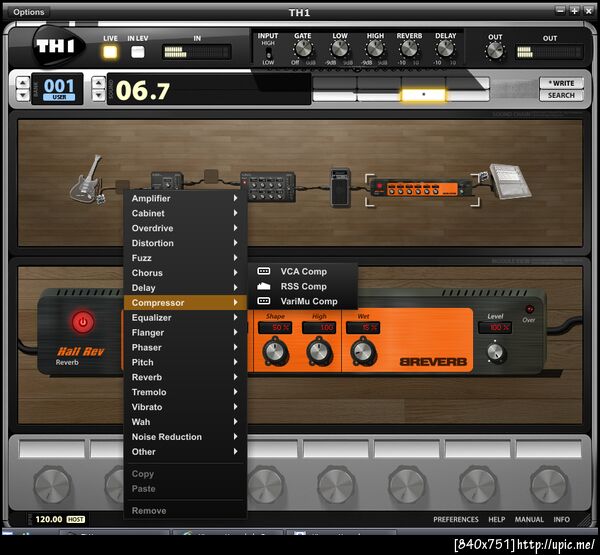The width and height of the screenshot is (600, 555).
Task: Click the Remove context menu entry
Action: tap(185, 511)
